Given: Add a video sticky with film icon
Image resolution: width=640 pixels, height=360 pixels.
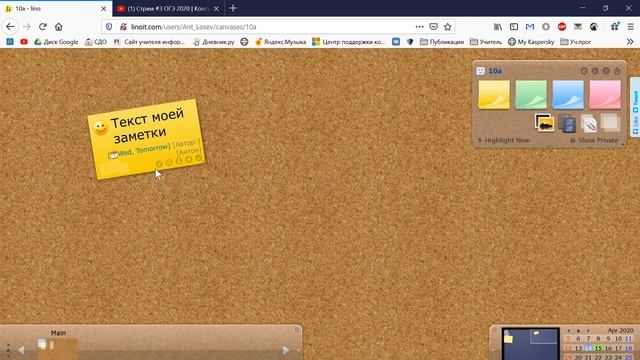Looking at the screenshot, I should click(567, 124).
